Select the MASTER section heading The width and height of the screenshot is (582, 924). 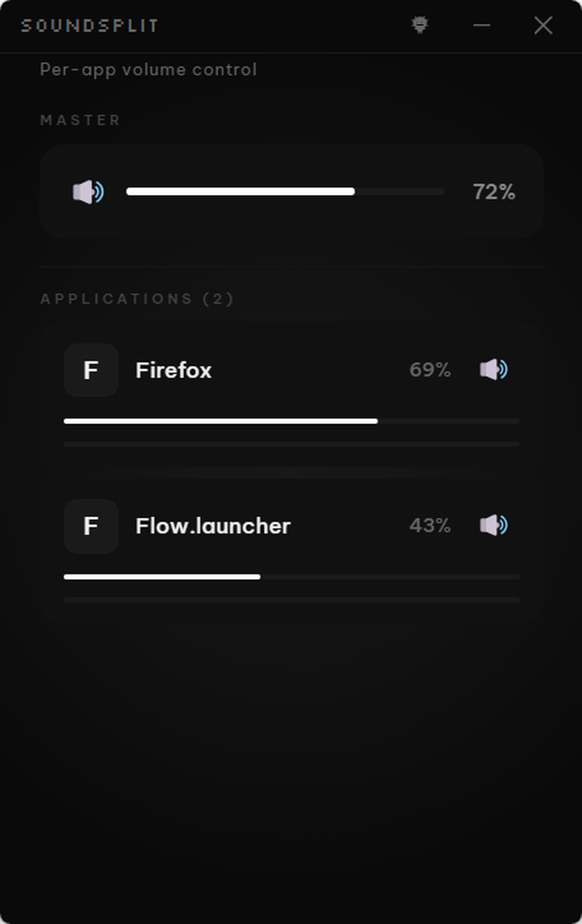click(x=81, y=120)
